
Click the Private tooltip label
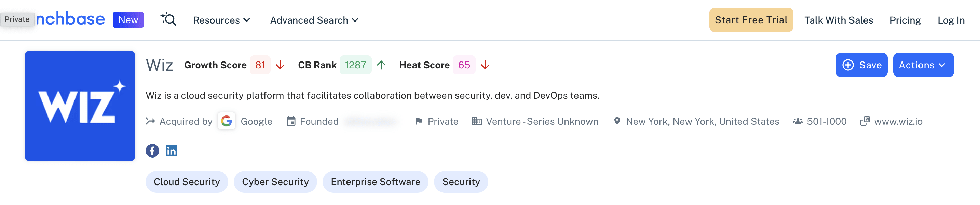pyautogui.click(x=17, y=19)
